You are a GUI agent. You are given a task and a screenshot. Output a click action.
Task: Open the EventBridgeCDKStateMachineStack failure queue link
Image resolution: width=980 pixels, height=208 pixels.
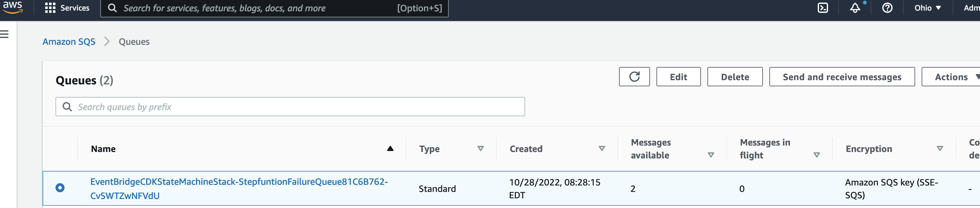pyautogui.click(x=239, y=189)
